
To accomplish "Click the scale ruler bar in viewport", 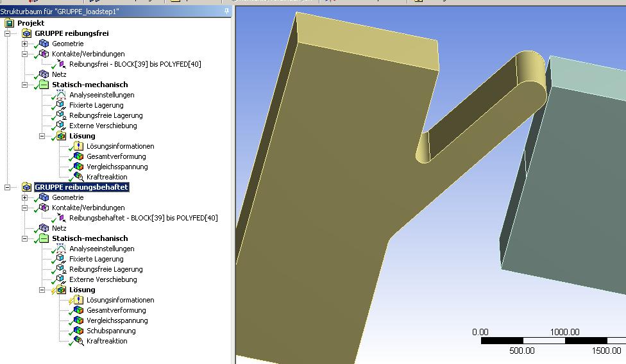I will (x=554, y=340).
